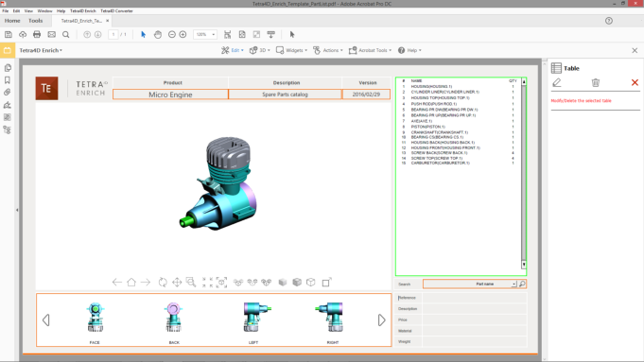The image size is (644, 362).
Task: Open the Actions dropdown menu
Action: pyautogui.click(x=328, y=50)
